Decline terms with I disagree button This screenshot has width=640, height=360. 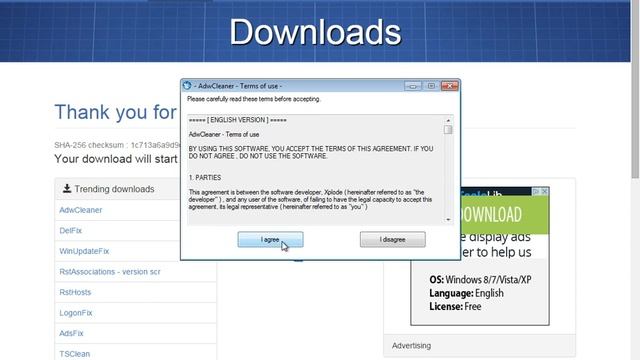(x=392, y=240)
